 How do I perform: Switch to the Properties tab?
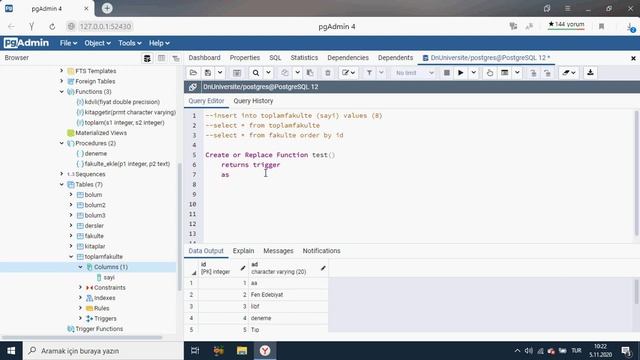point(245,58)
